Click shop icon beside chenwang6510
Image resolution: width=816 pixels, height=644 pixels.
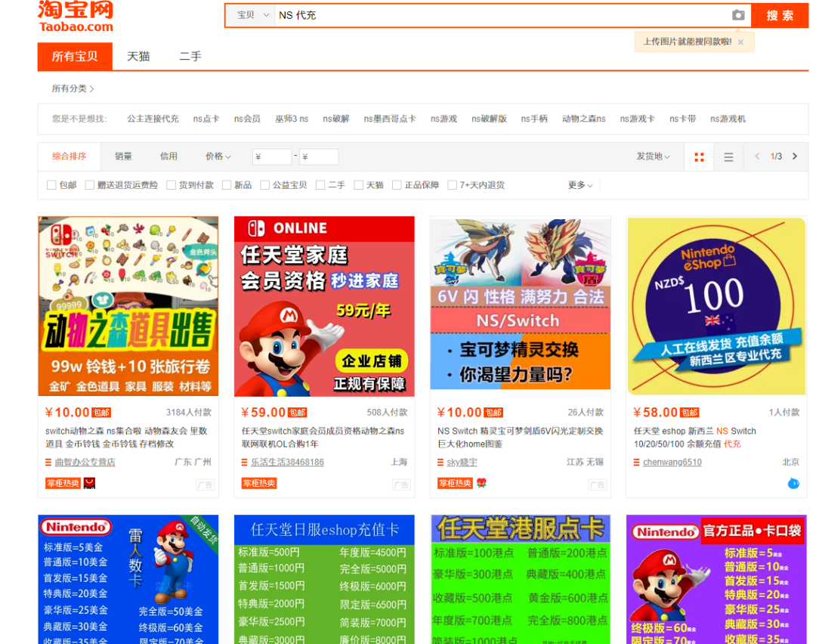tap(636, 463)
